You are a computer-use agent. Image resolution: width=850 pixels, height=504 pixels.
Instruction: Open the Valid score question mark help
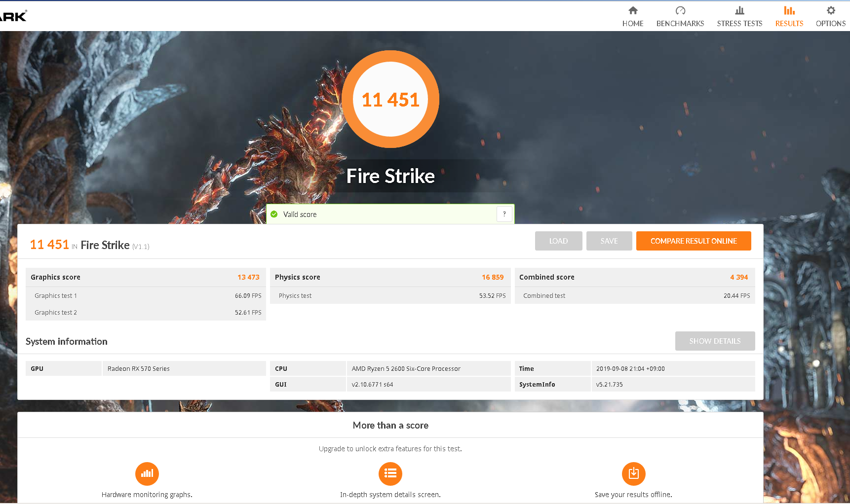click(504, 214)
